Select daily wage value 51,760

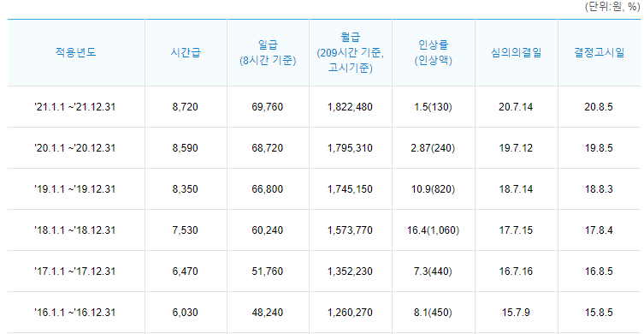[x=268, y=271]
